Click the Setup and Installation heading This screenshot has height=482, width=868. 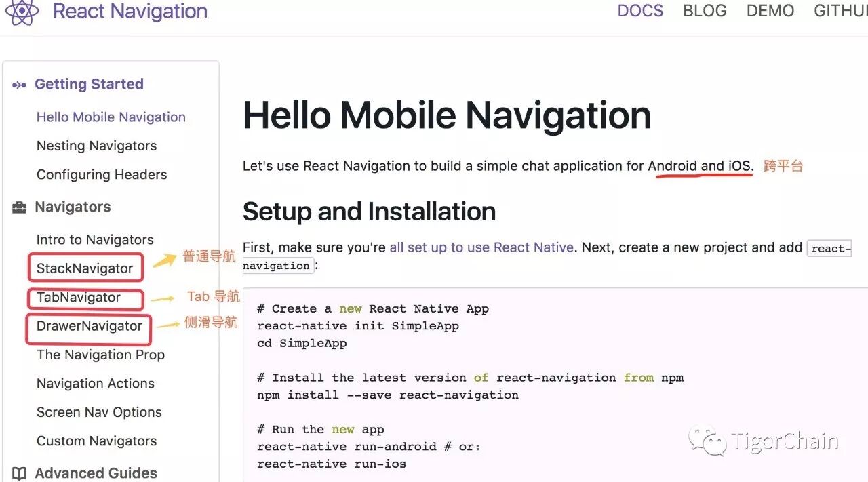(x=369, y=212)
